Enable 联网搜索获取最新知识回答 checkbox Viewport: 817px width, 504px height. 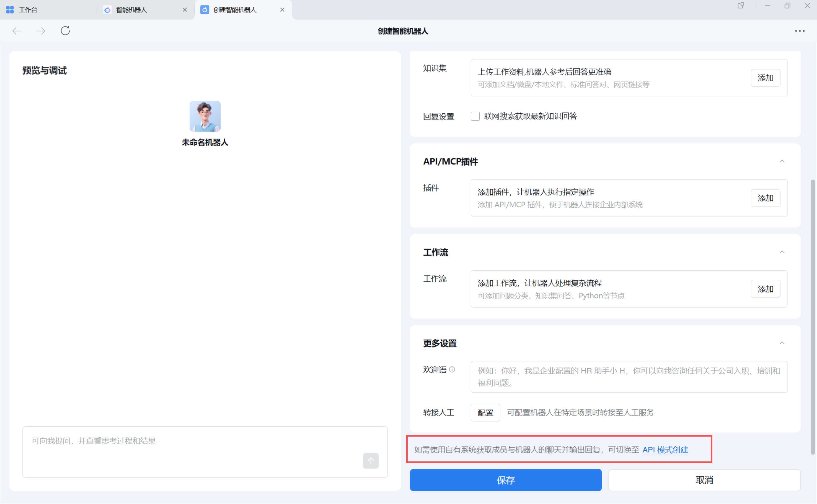coord(475,116)
